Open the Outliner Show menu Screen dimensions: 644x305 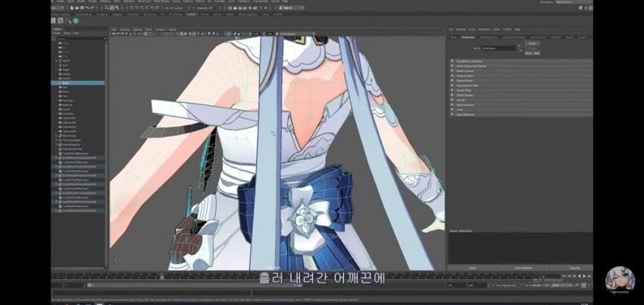[67, 33]
